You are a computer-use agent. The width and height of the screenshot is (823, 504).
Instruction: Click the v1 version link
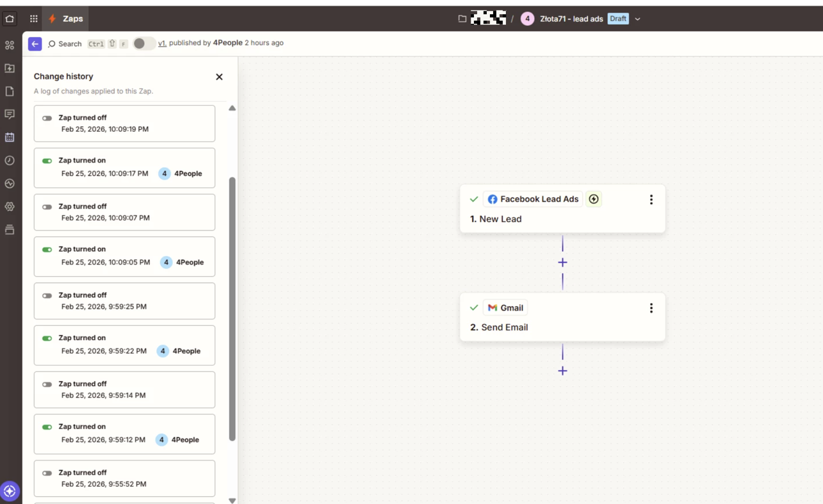162,44
